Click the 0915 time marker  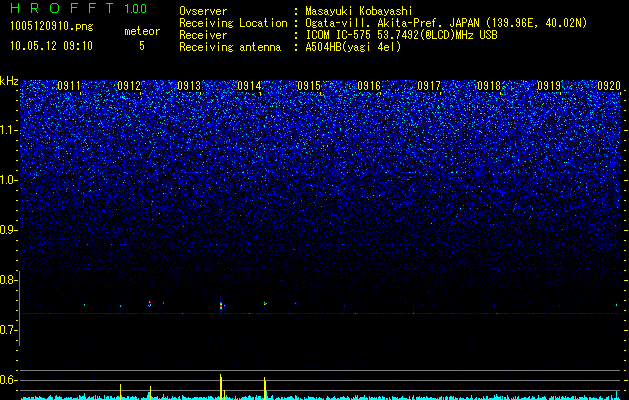coord(309,86)
